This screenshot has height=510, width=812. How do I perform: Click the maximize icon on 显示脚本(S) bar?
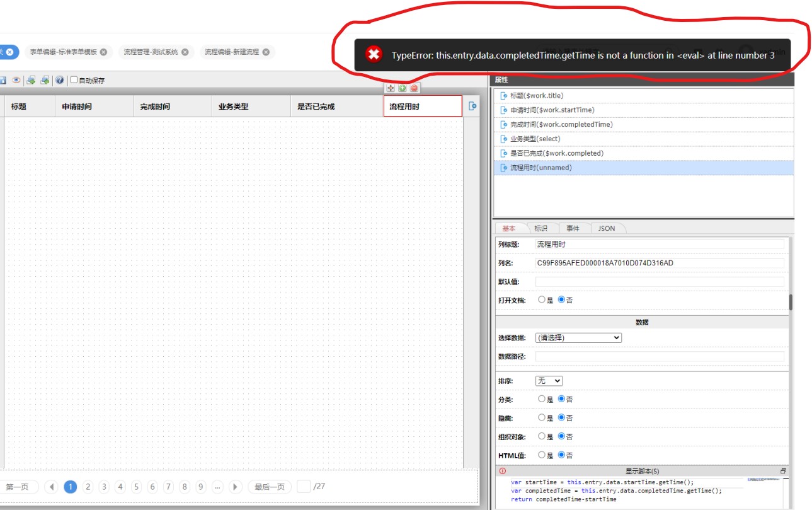pos(783,471)
